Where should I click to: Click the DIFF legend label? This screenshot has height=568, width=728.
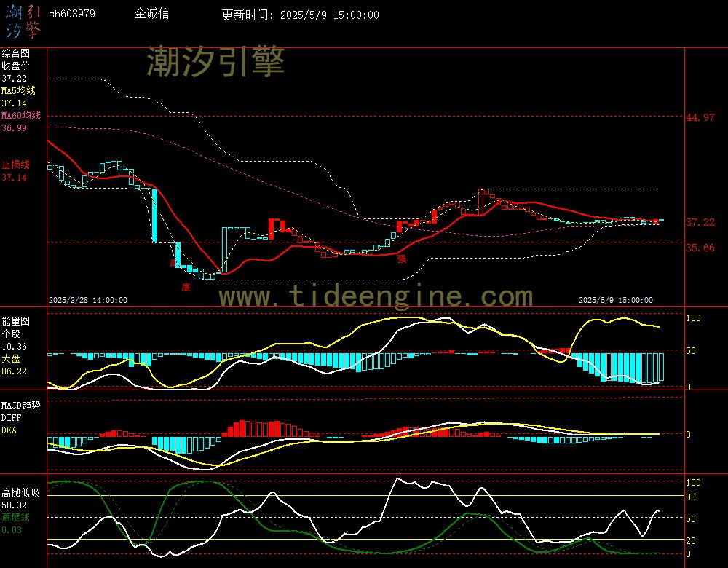point(11,418)
